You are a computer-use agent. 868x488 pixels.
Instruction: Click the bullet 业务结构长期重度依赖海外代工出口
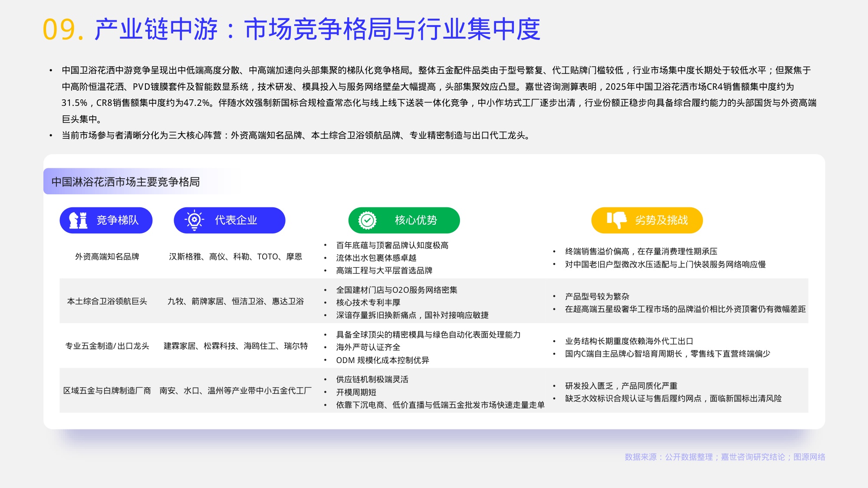[x=629, y=341]
